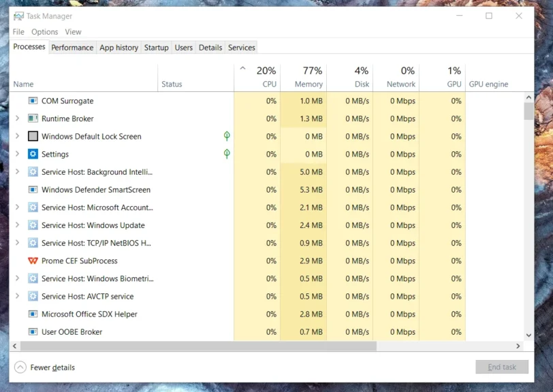Select the User OOBE Broker row name
The height and width of the screenshot is (392, 553).
pos(72,332)
